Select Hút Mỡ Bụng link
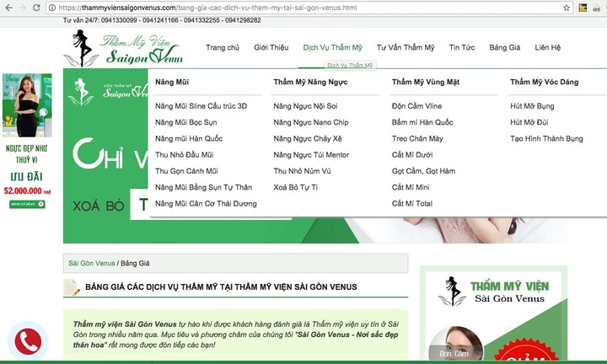This screenshot has height=364, width=607. (x=533, y=107)
